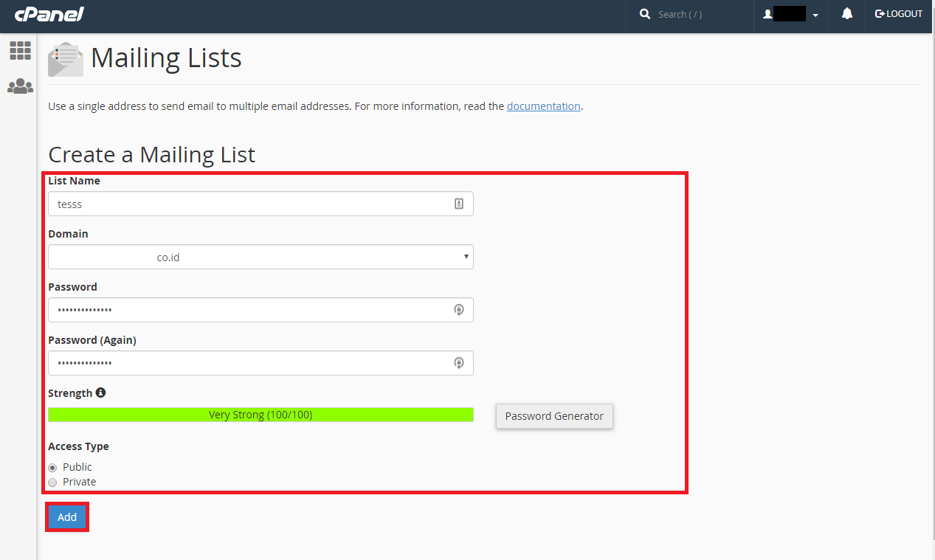Click the search magnifier icon
This screenshot has width=935, height=560.
pyautogui.click(x=645, y=14)
